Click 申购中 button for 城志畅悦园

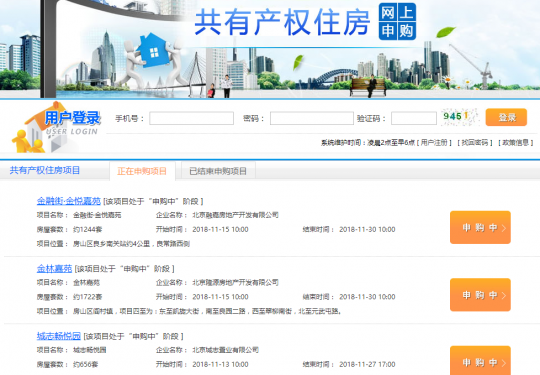(480, 361)
